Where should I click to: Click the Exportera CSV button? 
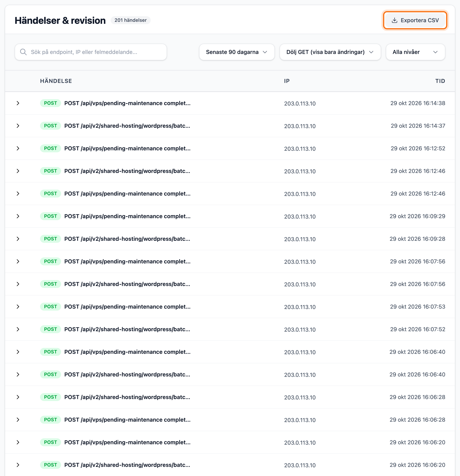tap(415, 20)
